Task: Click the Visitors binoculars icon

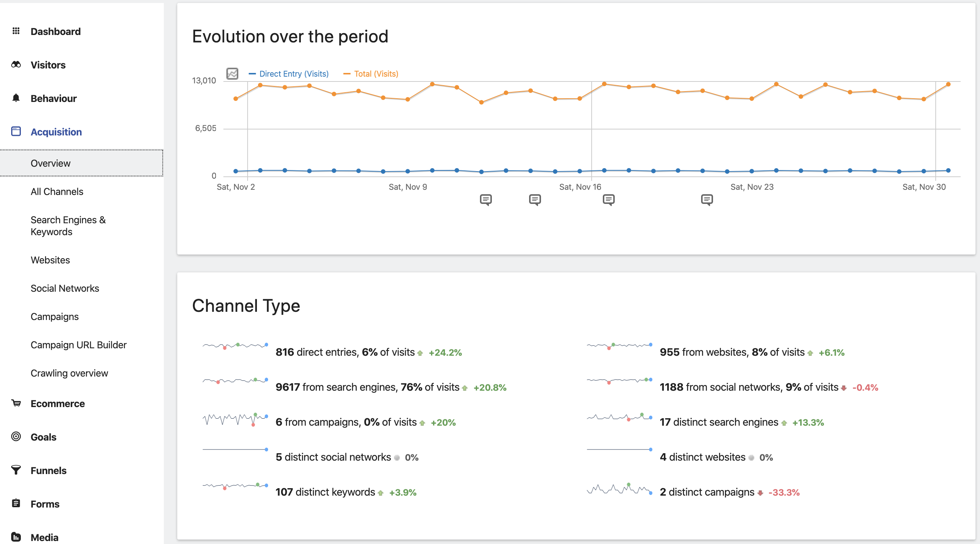Action: 16,64
